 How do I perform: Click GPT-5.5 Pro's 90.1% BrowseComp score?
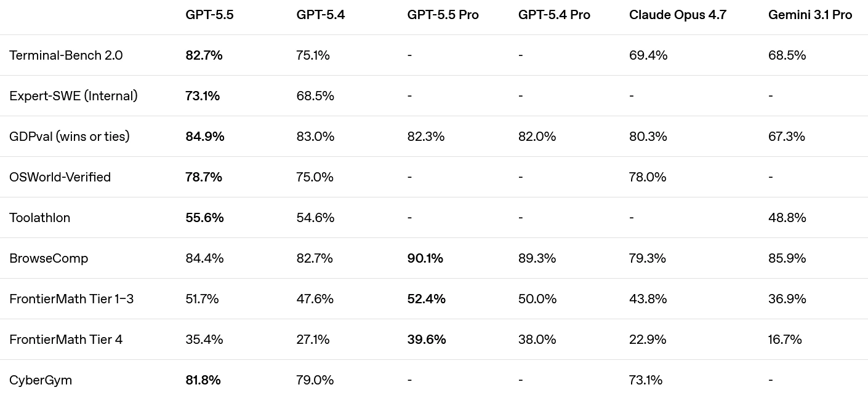pos(425,258)
